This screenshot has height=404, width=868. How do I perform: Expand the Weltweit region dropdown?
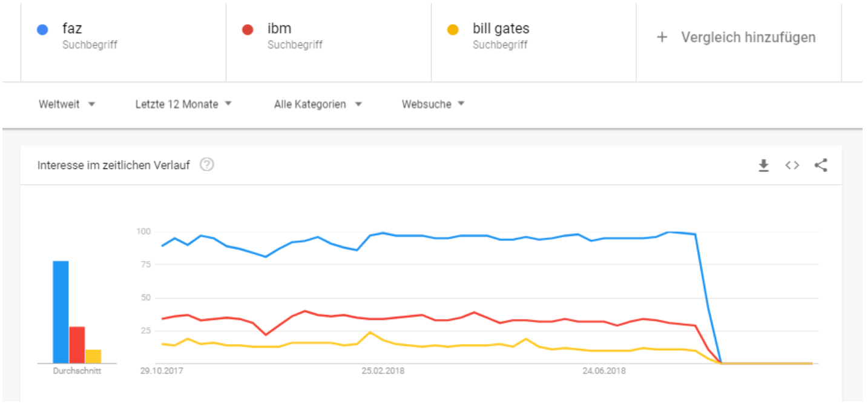(x=67, y=104)
